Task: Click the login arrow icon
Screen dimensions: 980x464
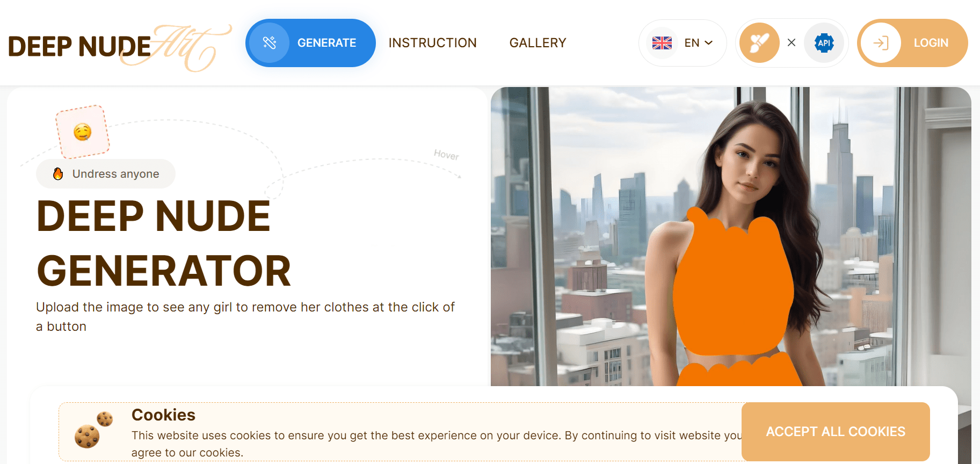Action: [881, 43]
